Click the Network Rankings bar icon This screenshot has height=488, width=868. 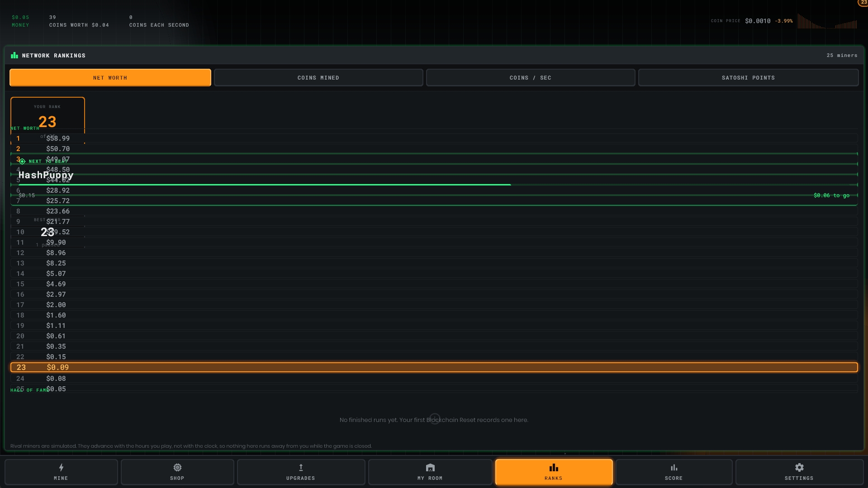(14, 55)
